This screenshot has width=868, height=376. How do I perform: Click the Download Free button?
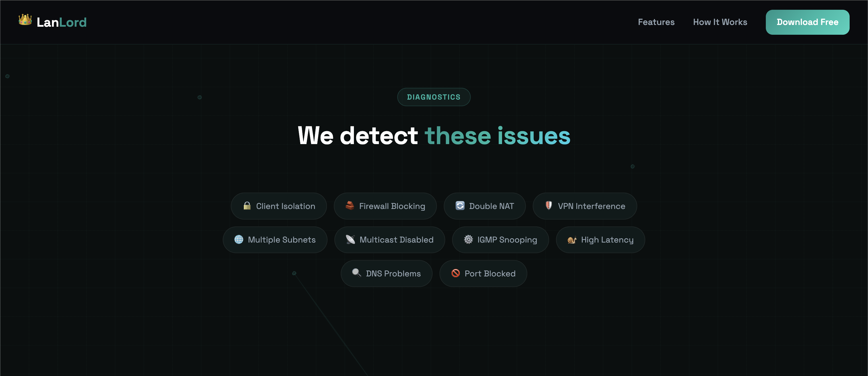[807, 22]
